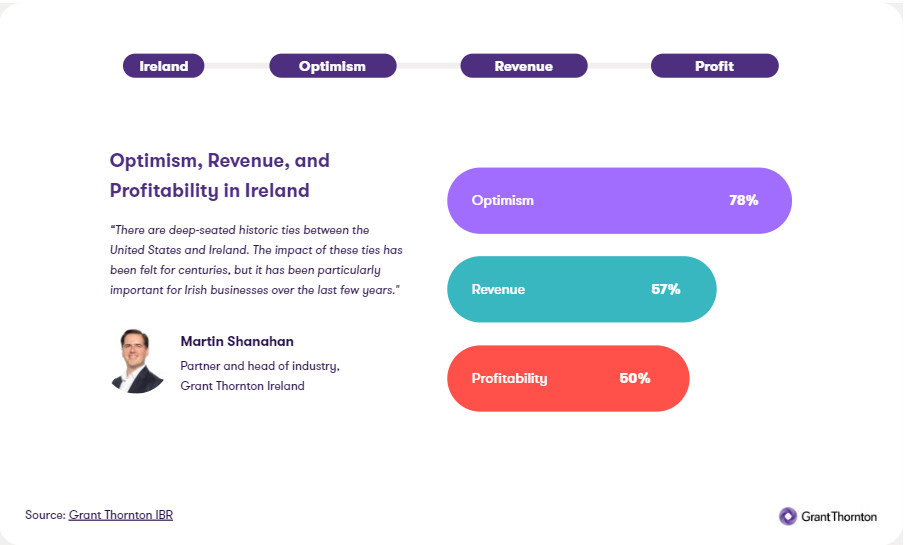
Task: Click the 50% profitability value
Action: click(x=635, y=378)
